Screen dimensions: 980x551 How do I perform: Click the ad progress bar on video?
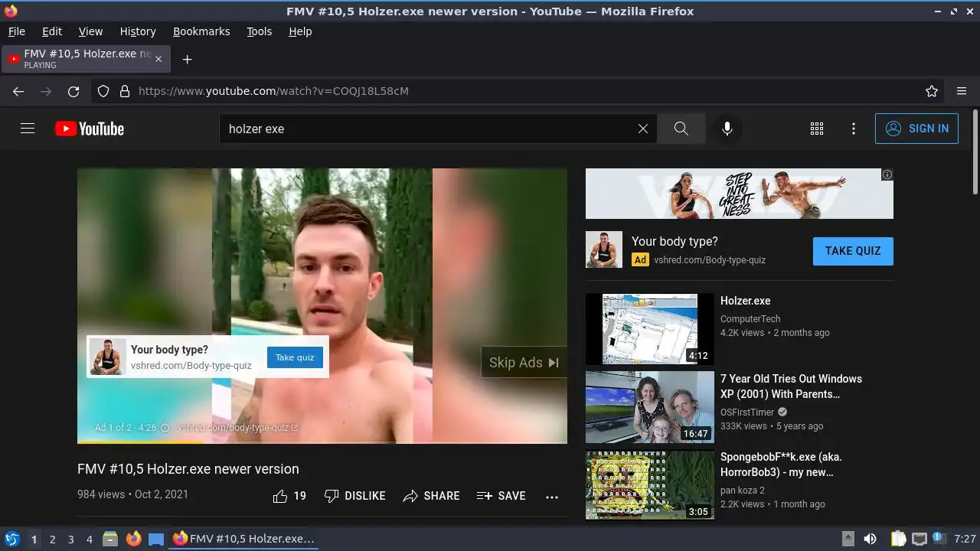point(322,442)
